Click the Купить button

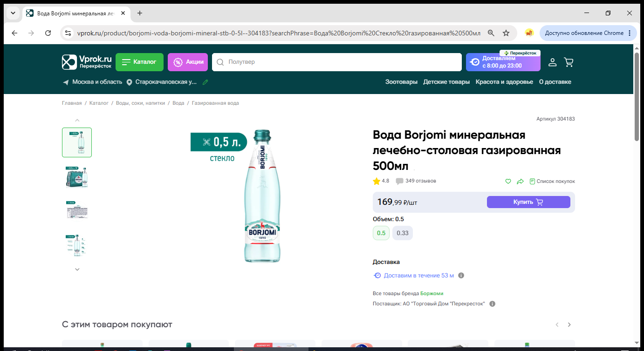[x=528, y=202]
